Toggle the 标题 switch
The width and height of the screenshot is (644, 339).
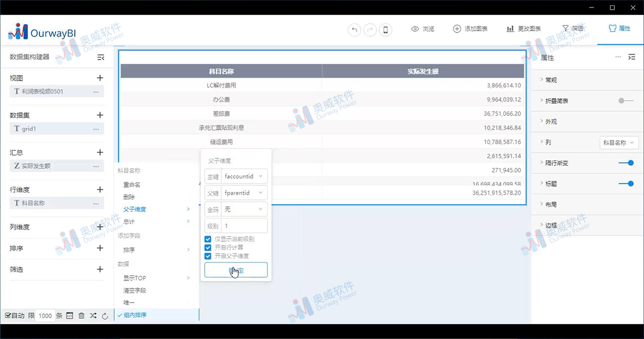point(626,183)
